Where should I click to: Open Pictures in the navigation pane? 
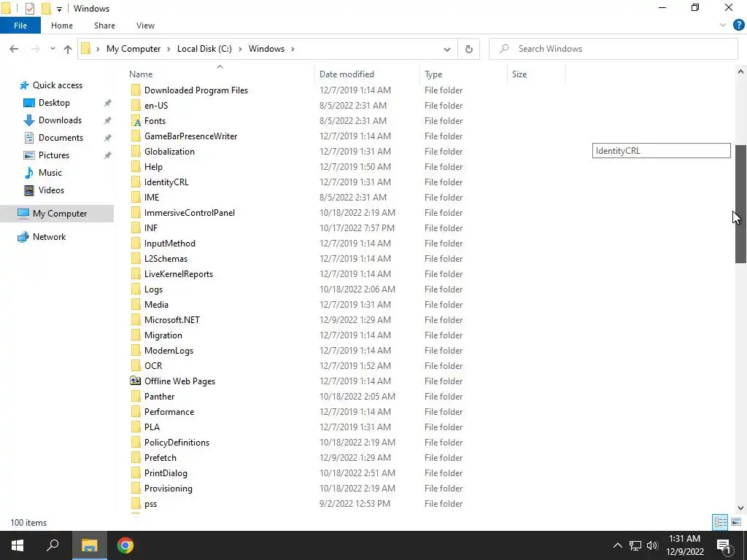[x=54, y=155]
